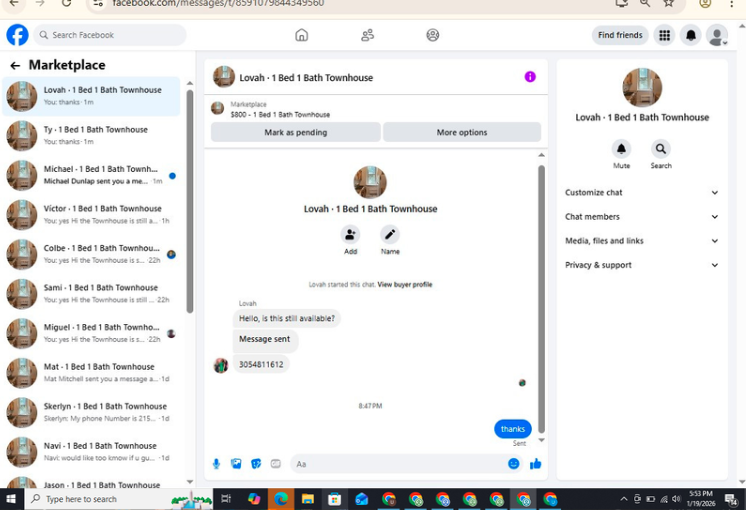
Task: Open the volume control in system tray
Action: (x=676, y=499)
